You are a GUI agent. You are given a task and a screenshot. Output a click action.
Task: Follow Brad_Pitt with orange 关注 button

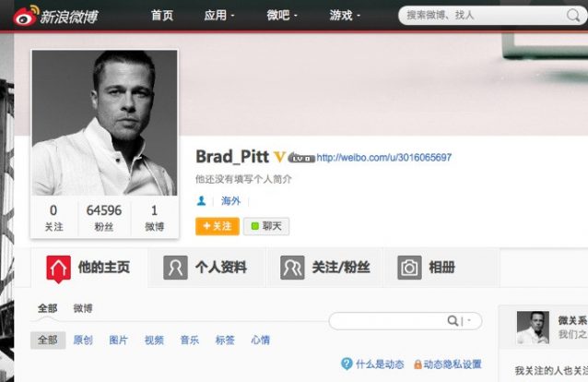(218, 226)
